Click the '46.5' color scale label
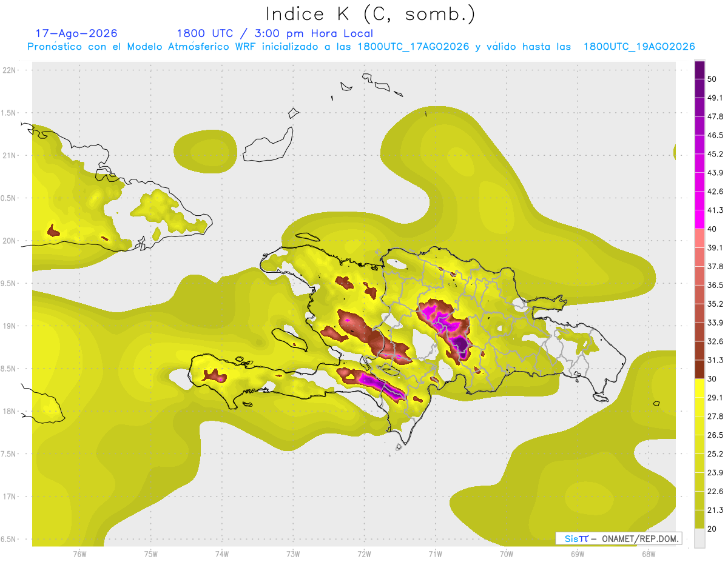728x562 pixels. tap(715, 135)
